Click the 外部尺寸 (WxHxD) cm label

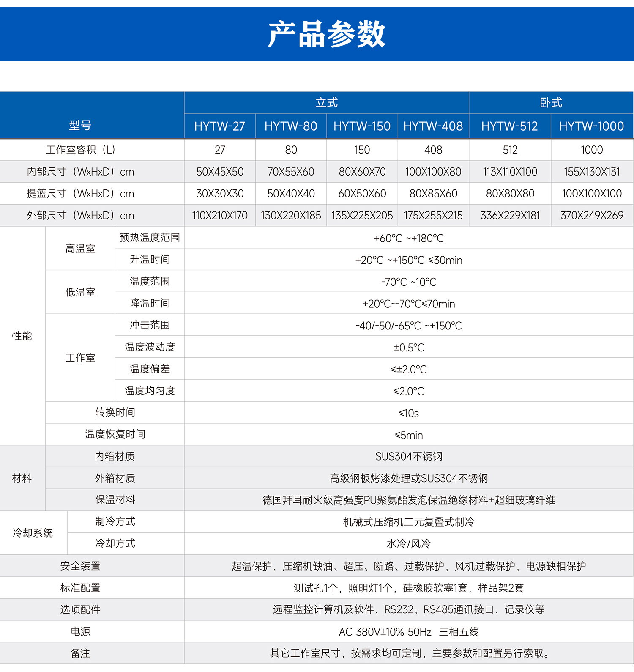coord(80,216)
